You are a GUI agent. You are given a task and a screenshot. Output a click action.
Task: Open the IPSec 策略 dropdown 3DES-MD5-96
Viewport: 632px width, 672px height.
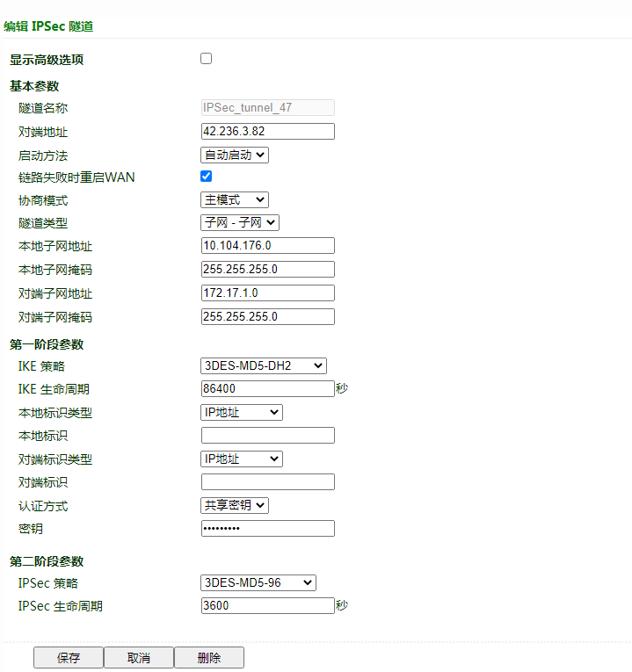point(258,583)
